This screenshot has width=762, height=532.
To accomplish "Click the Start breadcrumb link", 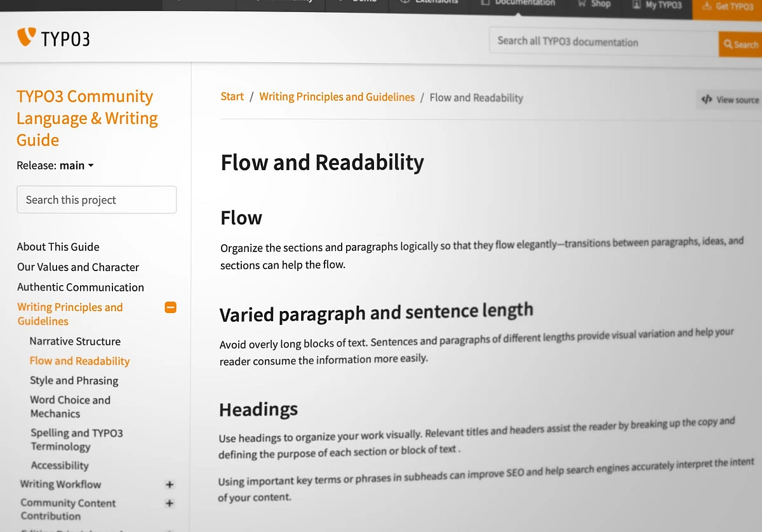I will (232, 96).
